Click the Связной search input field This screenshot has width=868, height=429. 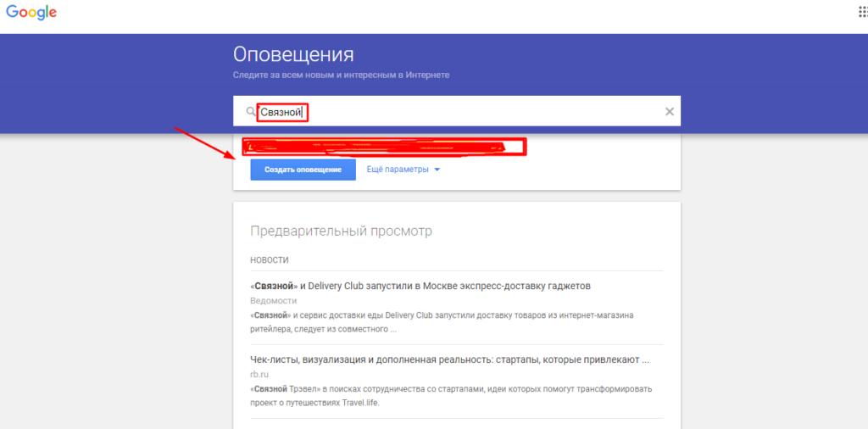(x=457, y=111)
